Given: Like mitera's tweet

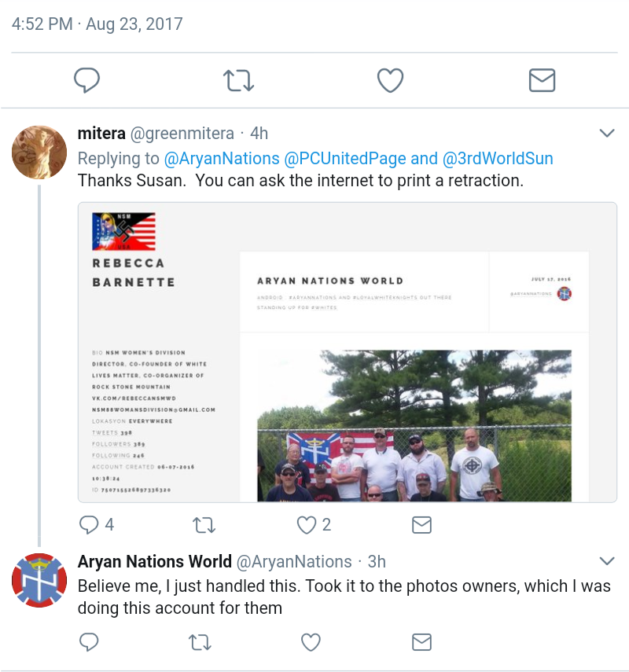Looking at the screenshot, I should coord(306,524).
